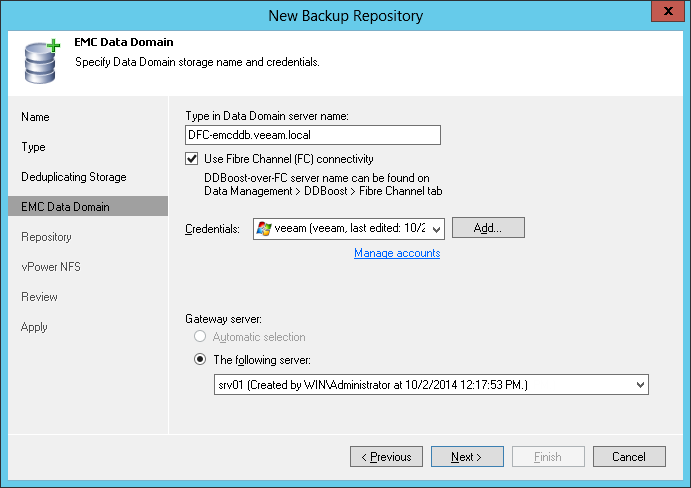Viewport: 691px width, 488px height.
Task: Click the database repository icon in header
Action: [42, 61]
